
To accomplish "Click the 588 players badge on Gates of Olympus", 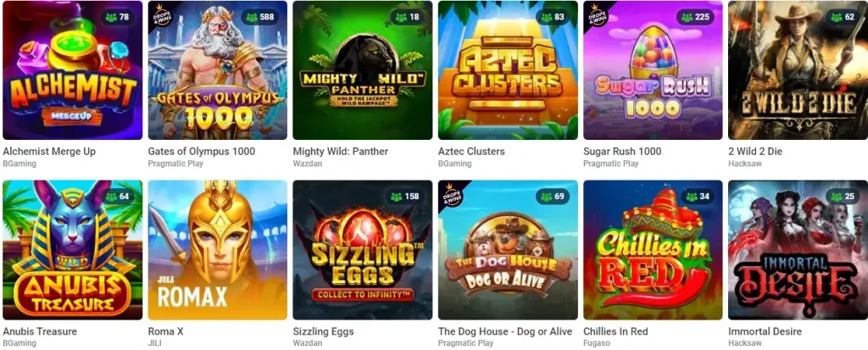I will click(260, 17).
